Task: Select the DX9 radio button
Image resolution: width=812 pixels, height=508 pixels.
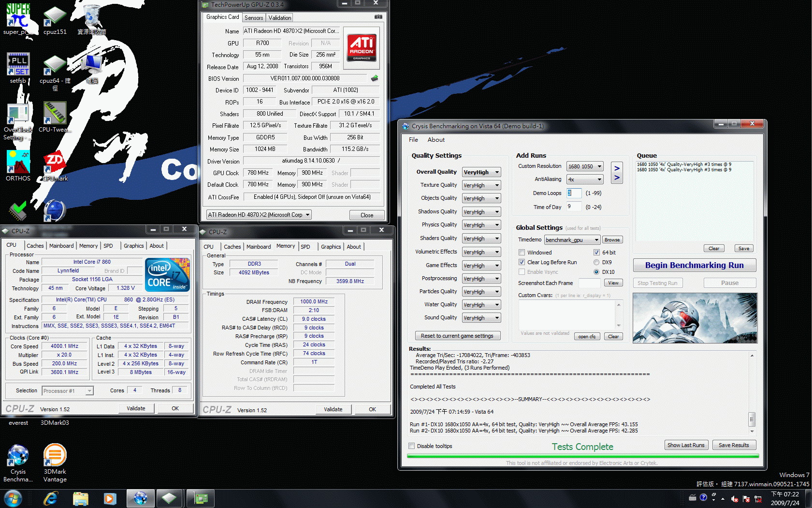Action: (596, 262)
